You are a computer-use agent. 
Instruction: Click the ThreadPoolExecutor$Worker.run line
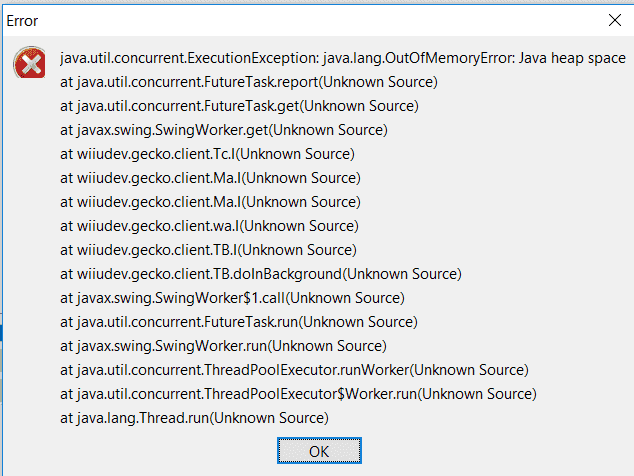pos(298,394)
